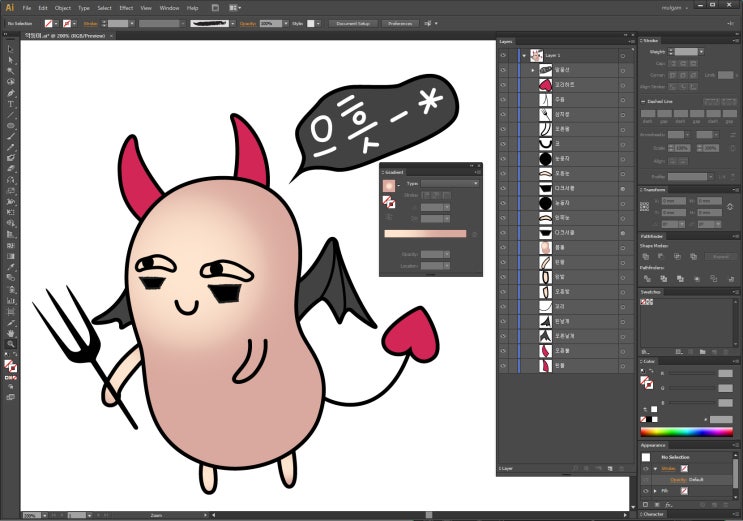
Task: Select the Gradient tool in toolbar
Action: tap(10, 256)
